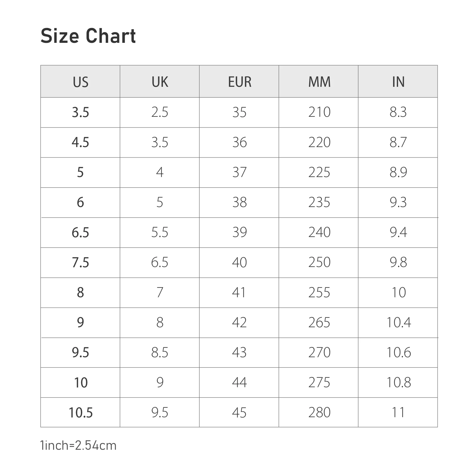Select US size 10.5 cell
Screen dimensions: 476x476
81,413
